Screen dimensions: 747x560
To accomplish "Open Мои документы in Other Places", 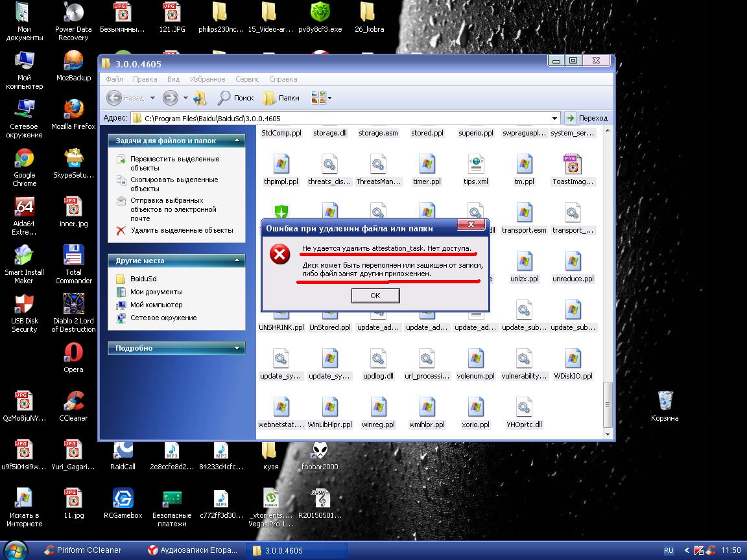I will (x=156, y=292).
